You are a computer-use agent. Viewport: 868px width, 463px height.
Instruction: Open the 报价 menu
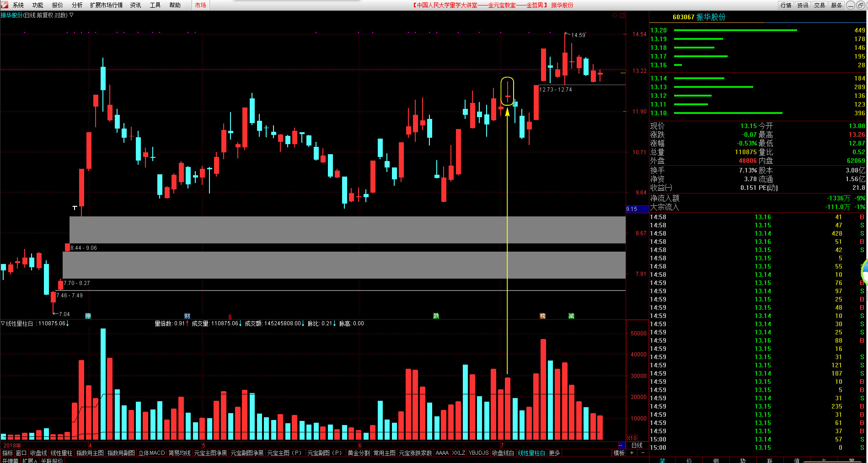58,5
